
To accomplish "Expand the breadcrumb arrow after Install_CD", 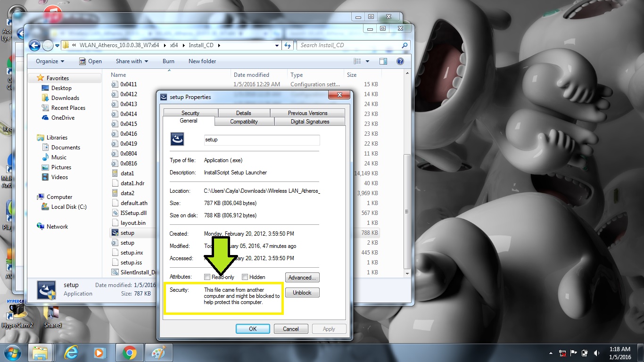I will click(x=219, y=46).
